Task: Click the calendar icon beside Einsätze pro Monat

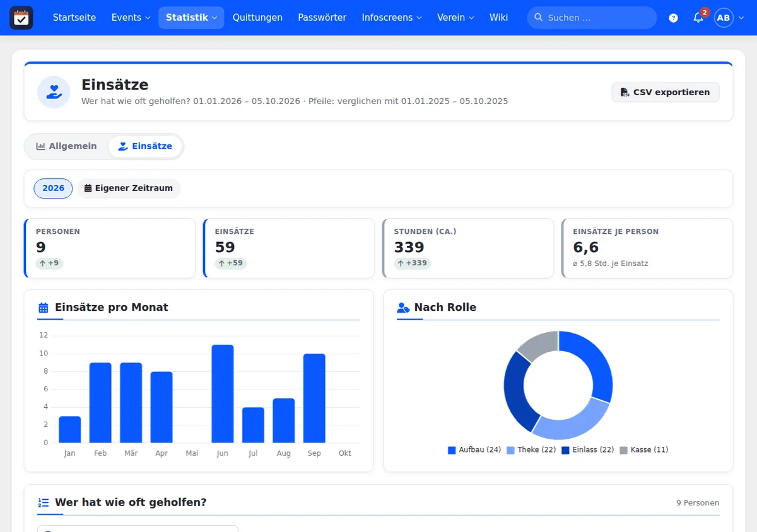Action: [44, 308]
